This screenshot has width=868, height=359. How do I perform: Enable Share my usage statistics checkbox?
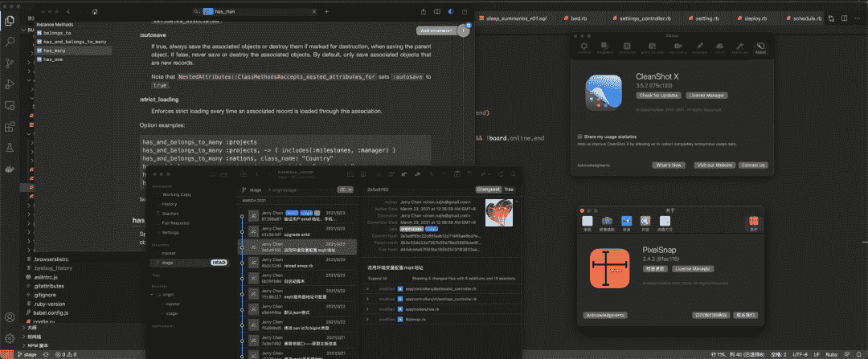point(580,137)
